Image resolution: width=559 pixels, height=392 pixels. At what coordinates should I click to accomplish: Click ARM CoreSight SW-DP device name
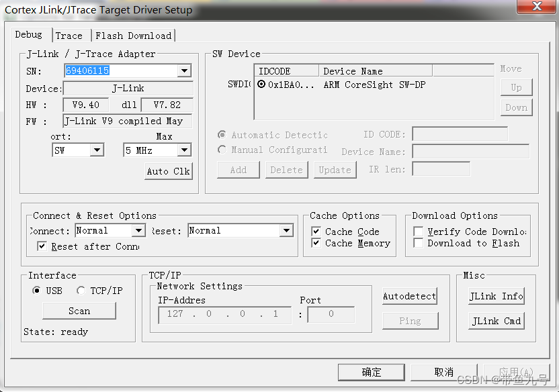374,85
